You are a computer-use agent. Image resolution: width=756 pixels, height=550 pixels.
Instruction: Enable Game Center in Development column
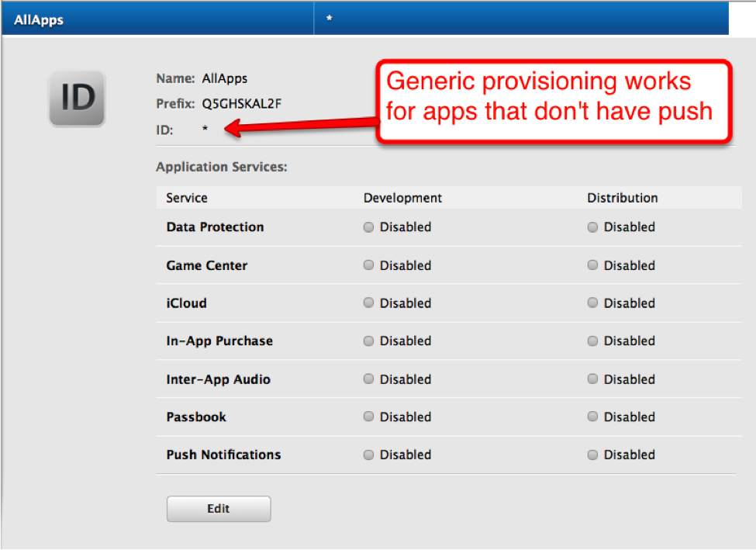pos(368,265)
